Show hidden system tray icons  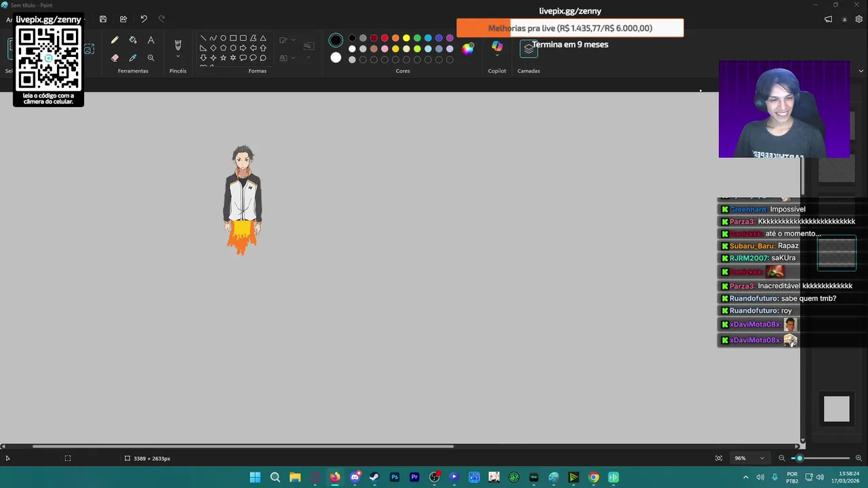745,477
